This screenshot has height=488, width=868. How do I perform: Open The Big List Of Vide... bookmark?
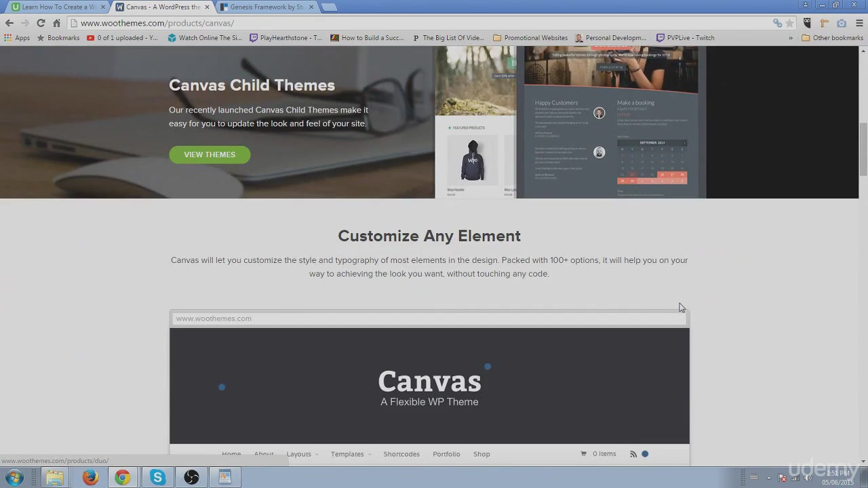click(x=448, y=38)
